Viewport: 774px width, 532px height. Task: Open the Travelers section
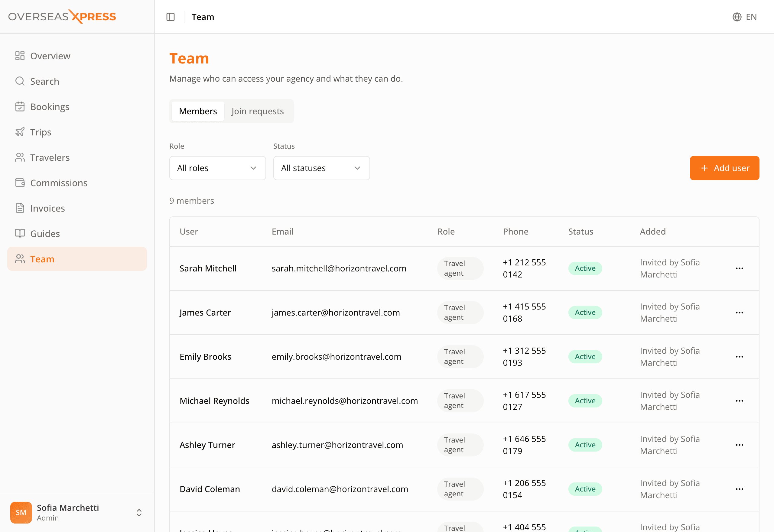tap(77, 157)
